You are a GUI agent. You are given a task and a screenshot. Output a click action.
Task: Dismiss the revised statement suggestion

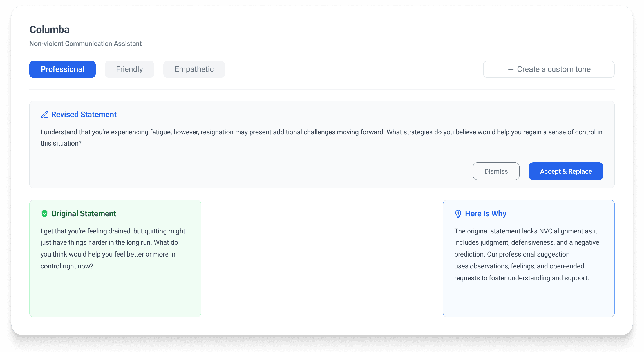(x=496, y=171)
